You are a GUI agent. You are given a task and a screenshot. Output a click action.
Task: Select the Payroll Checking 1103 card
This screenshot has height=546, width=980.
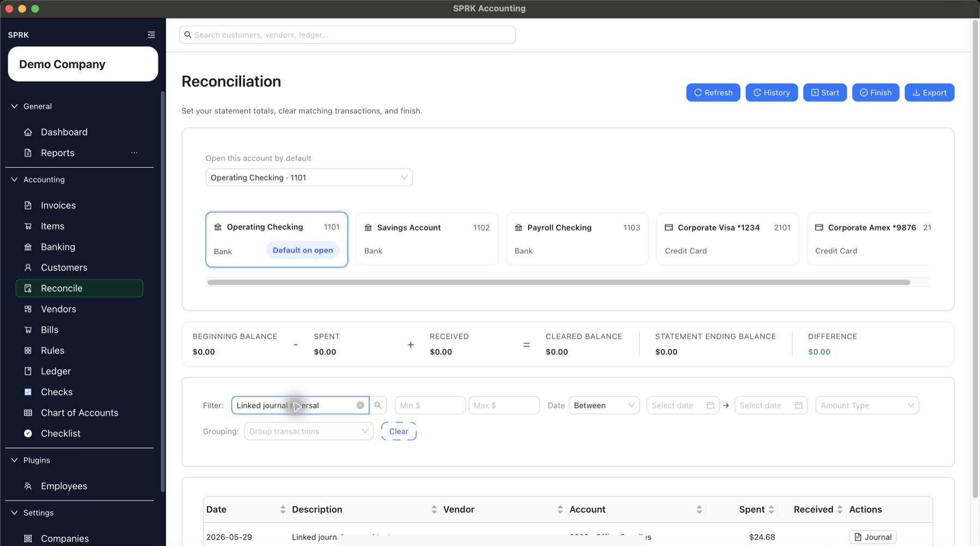click(577, 239)
